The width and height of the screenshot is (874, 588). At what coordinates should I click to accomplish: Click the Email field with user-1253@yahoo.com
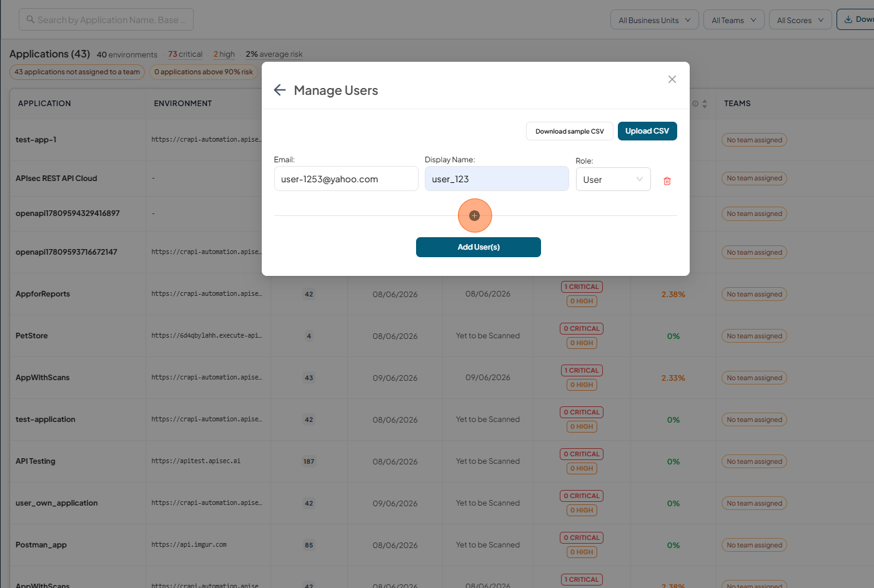pyautogui.click(x=346, y=179)
